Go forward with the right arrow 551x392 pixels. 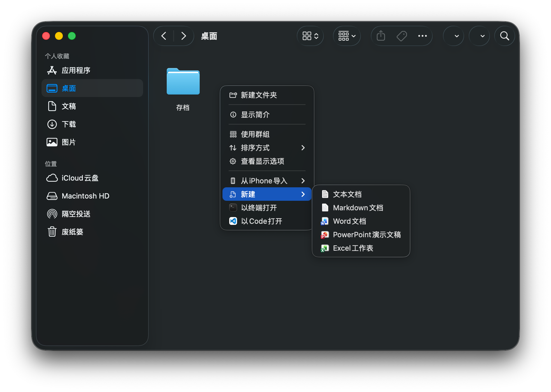coord(183,36)
